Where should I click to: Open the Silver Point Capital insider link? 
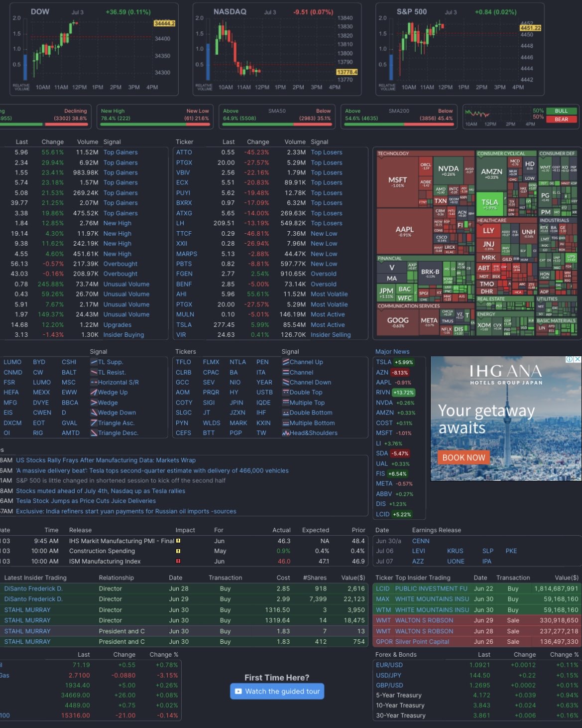[x=422, y=642]
